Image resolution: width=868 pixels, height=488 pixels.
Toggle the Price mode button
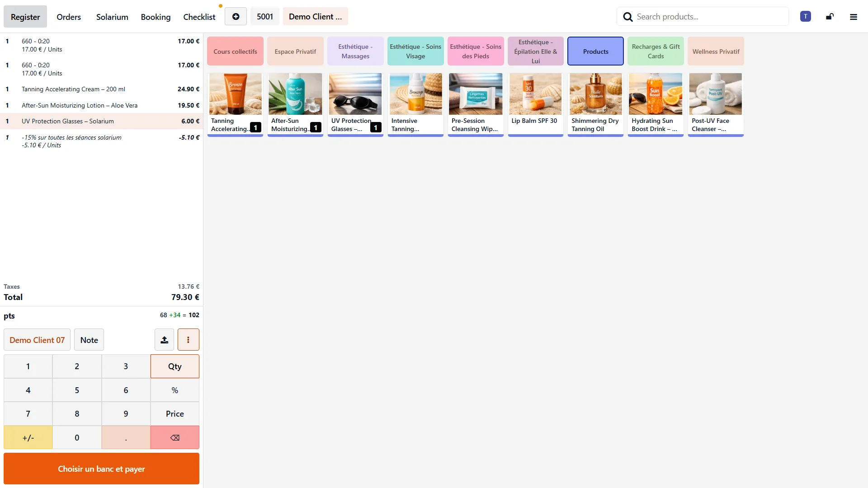(175, 414)
